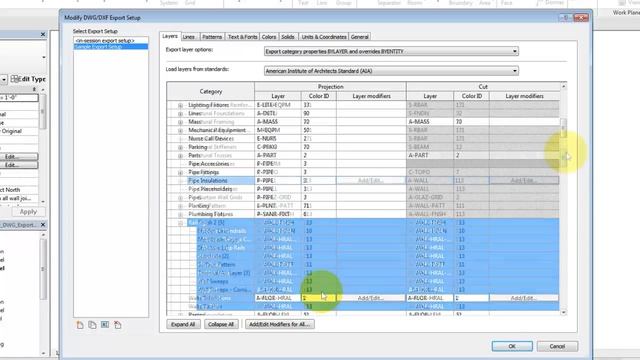
Task: Expand the Lighting Fixtures category
Action: 180,105
